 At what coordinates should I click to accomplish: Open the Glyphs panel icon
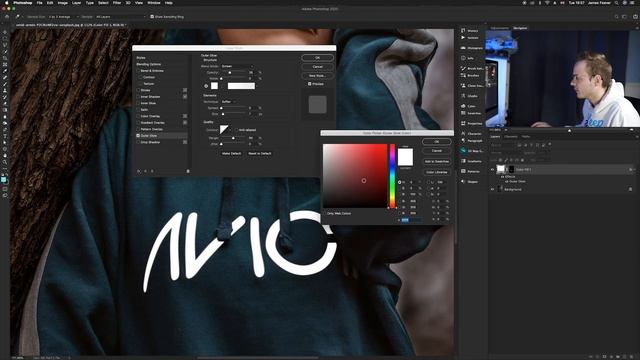[x=463, y=96]
